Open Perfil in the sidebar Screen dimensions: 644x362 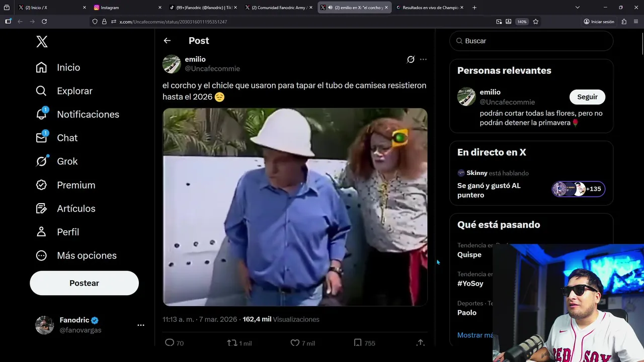pyautogui.click(x=57, y=232)
